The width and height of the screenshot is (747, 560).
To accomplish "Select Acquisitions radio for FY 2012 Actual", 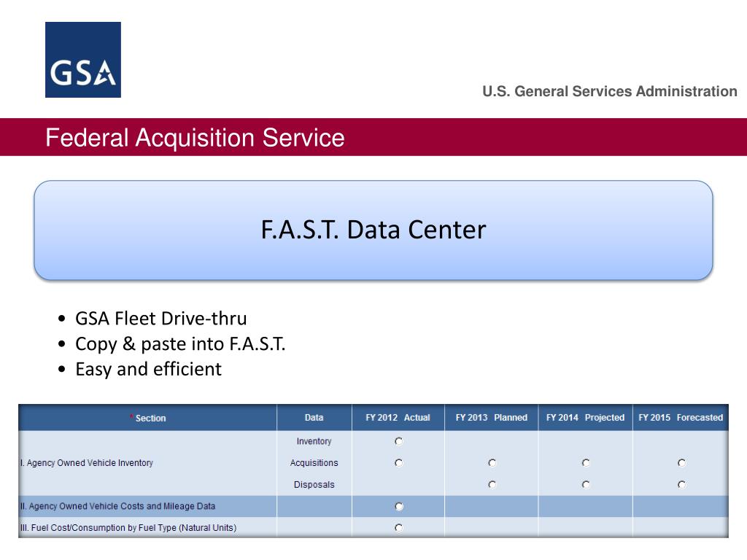I will [399, 463].
